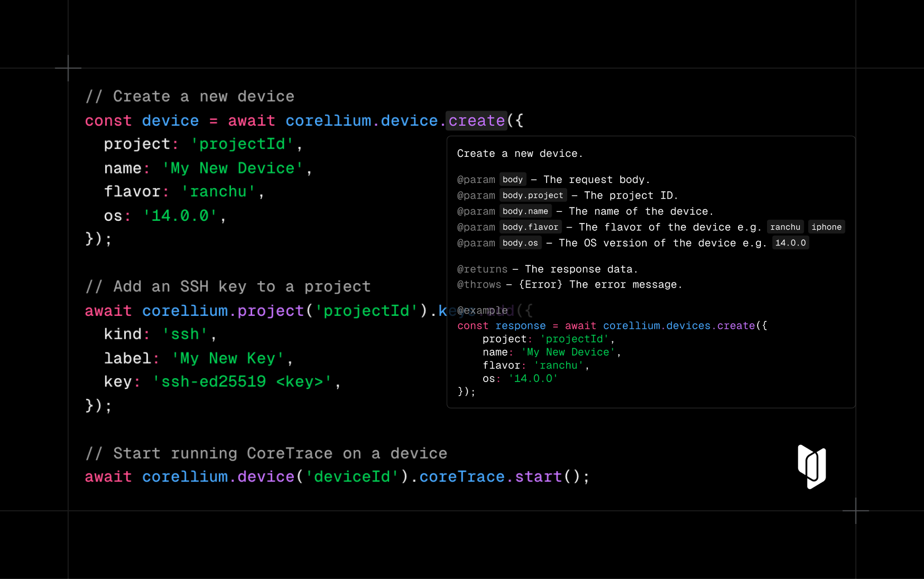Screen dimensions: 924x579
Task: Click the '14.0.0' example tag in tooltip
Action: click(x=790, y=243)
